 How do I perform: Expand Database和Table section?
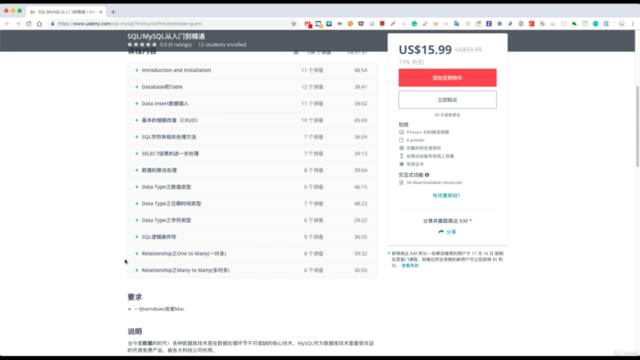(x=252, y=87)
